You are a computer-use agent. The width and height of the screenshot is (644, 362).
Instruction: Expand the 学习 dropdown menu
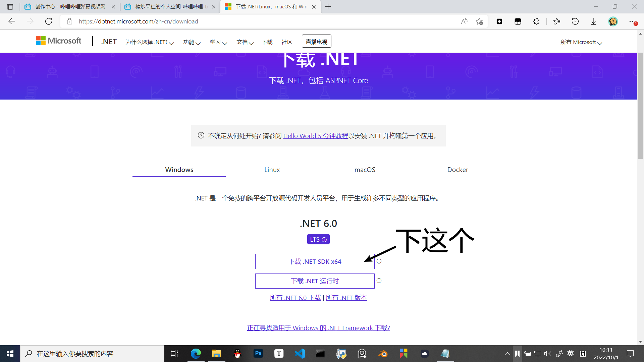(218, 42)
